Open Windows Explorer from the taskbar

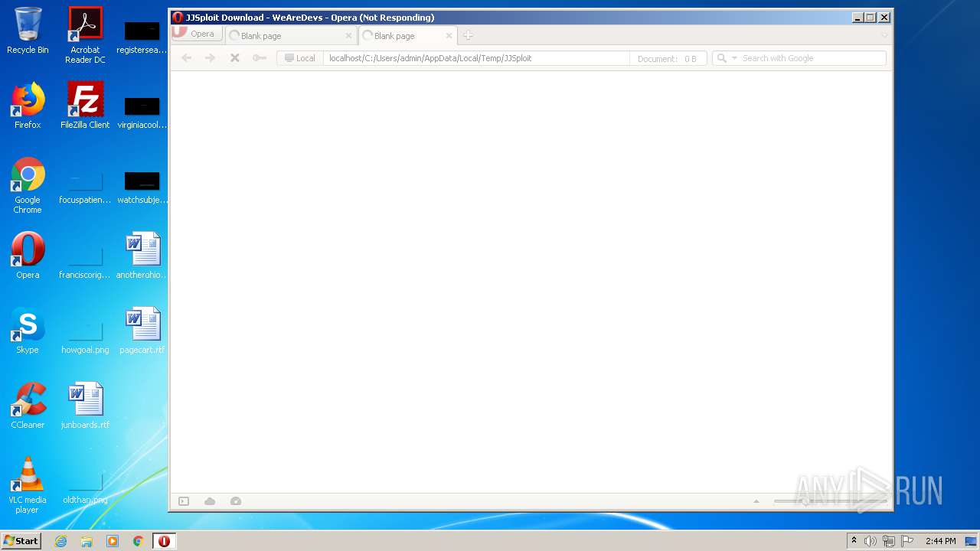[87, 541]
